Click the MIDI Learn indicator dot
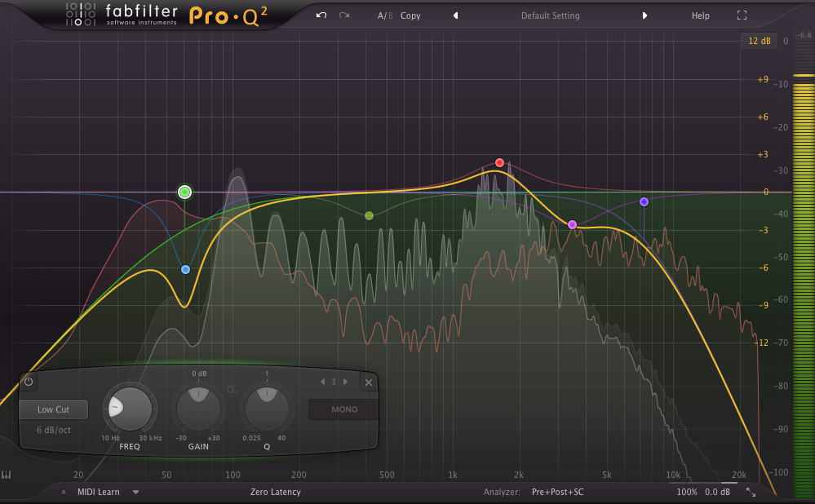This screenshot has width=815, height=504. 64,492
